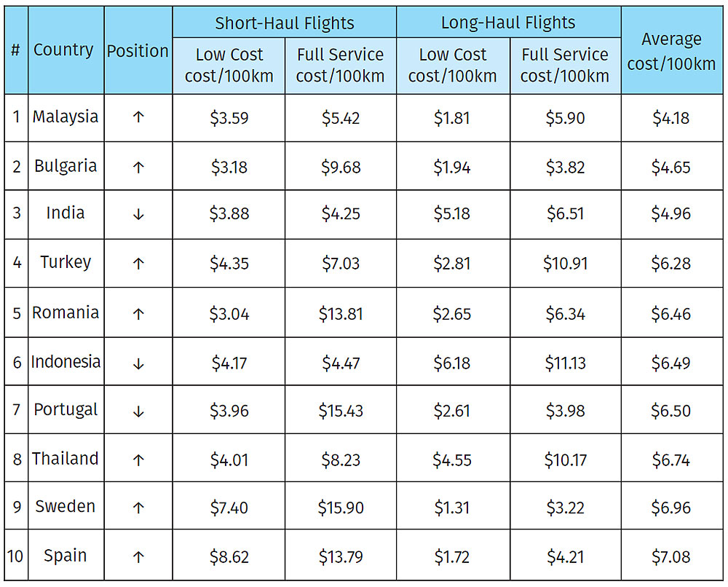Screen dimensions: 728x587
Task: Click the Short-Haul Flights header
Action: click(x=285, y=23)
